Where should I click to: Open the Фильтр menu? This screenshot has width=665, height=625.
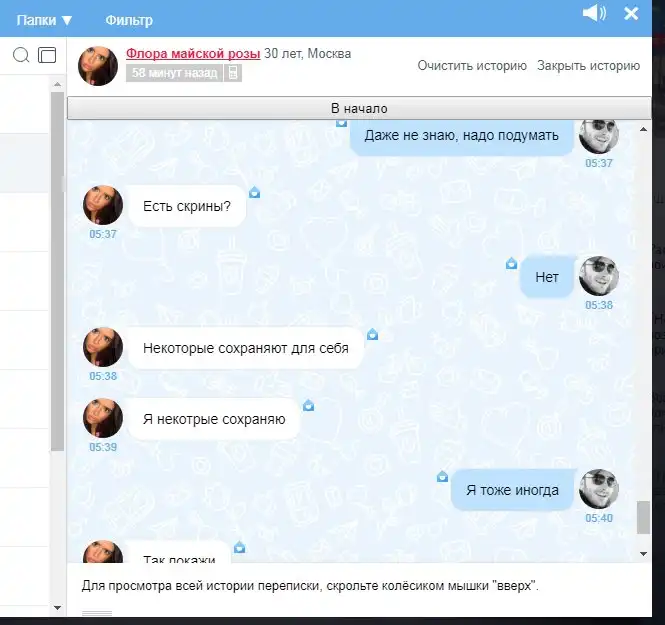coord(129,20)
